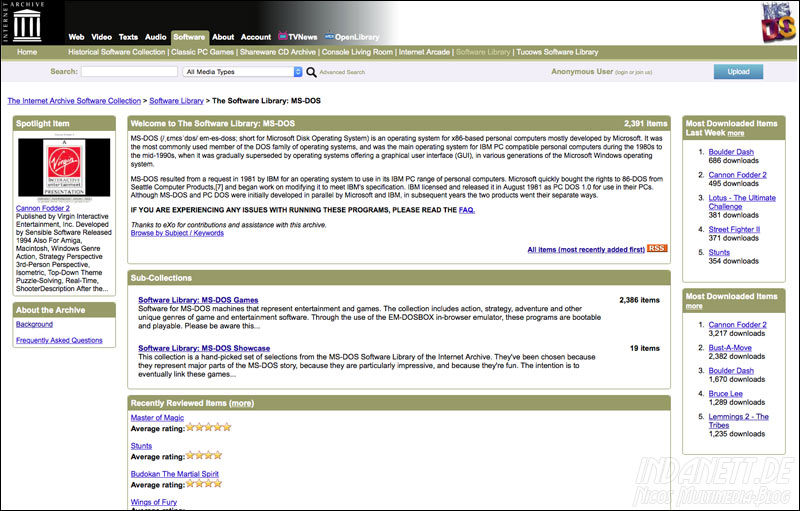Screen dimensions: 800x511
Task: Open the Cannon Fodder 2 spotlight link
Action: [42, 208]
